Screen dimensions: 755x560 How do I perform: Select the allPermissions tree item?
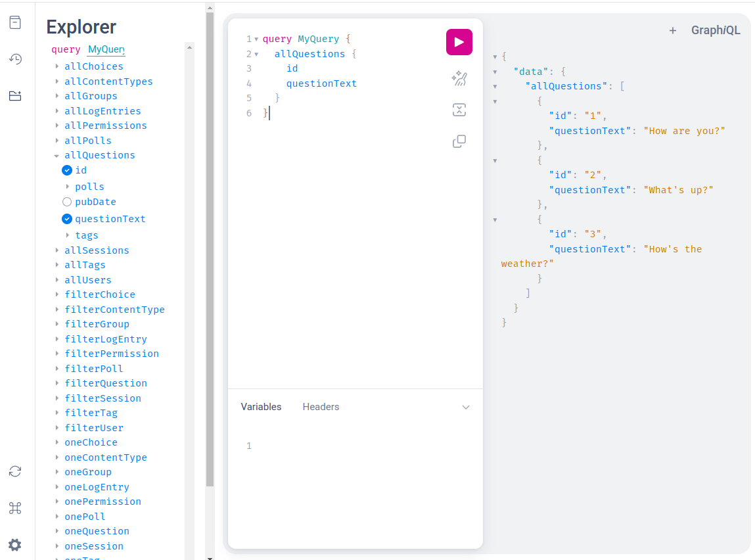point(105,126)
